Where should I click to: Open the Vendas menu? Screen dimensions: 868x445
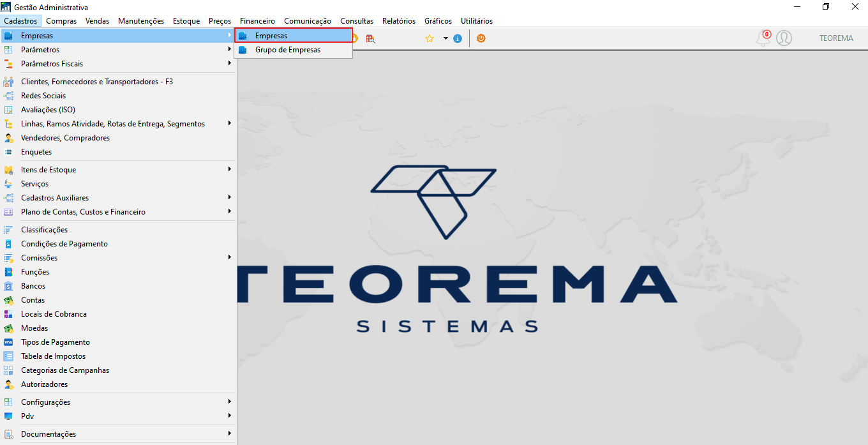click(97, 21)
